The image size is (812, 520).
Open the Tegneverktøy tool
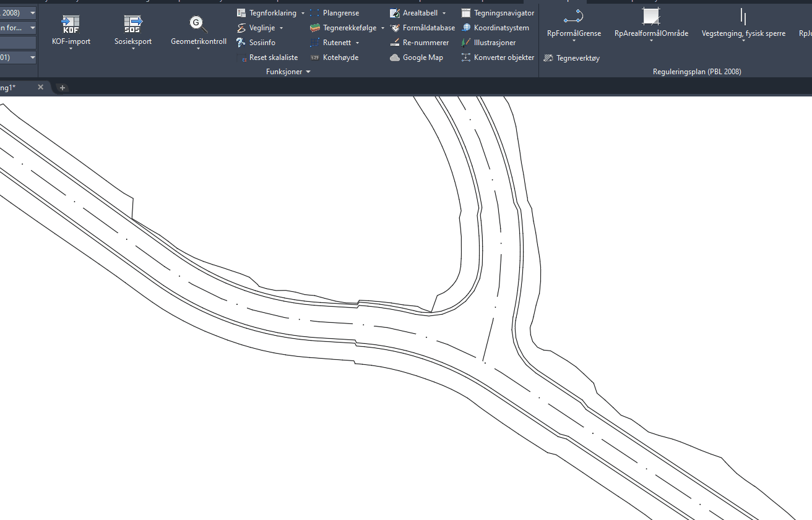click(571, 58)
